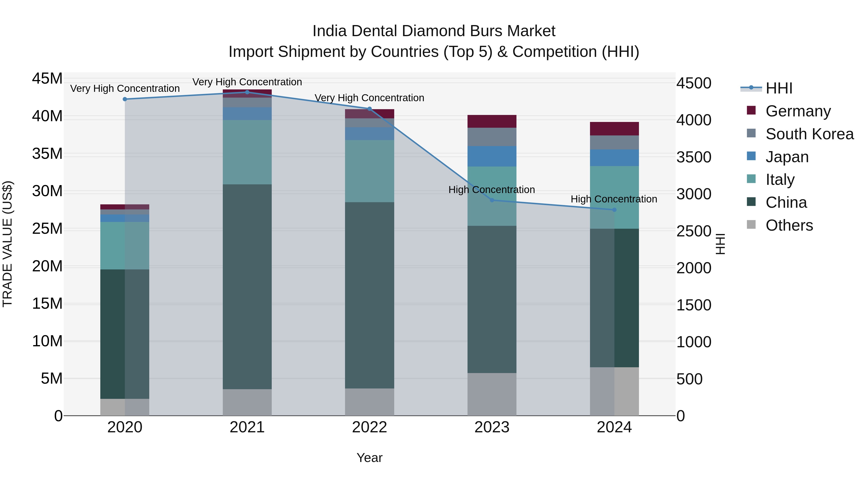Screen dimensions: 868x488
Task: Click the Germany legend label
Action: (798, 111)
